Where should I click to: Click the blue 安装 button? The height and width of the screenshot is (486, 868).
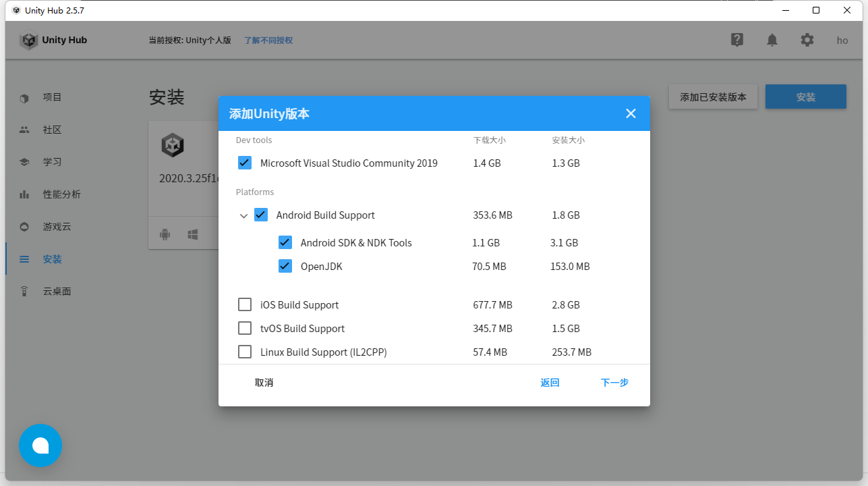806,97
